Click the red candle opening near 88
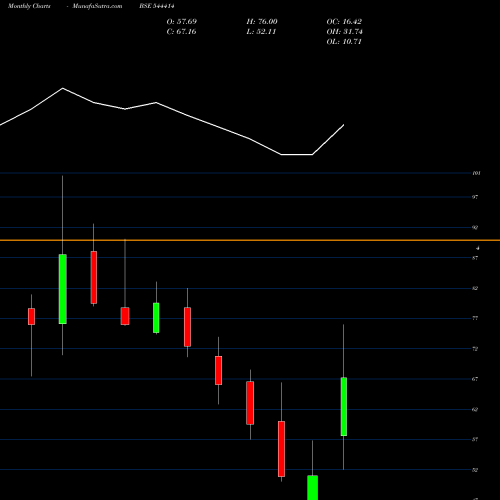This screenshot has height=500, width=500. coord(94,277)
